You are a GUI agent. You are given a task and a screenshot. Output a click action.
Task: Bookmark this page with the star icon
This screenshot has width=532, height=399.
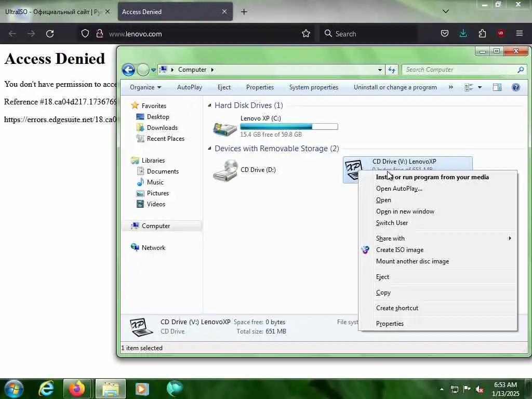(x=306, y=34)
